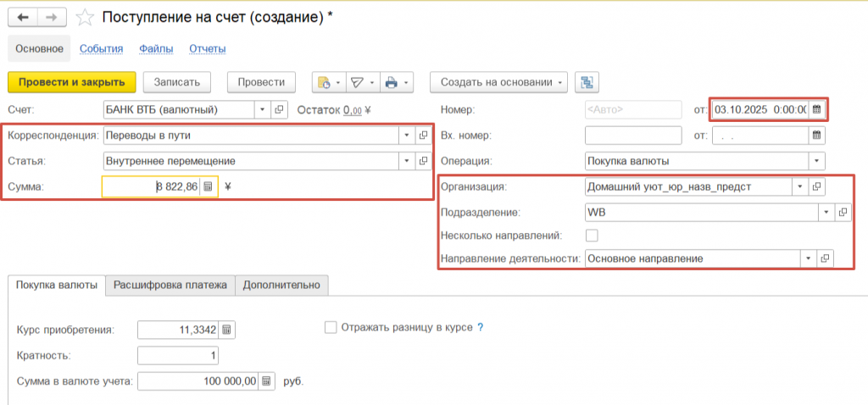Viewport: 868px width, 405px height.
Task: Expand the Операция dropdown list
Action: (817, 160)
